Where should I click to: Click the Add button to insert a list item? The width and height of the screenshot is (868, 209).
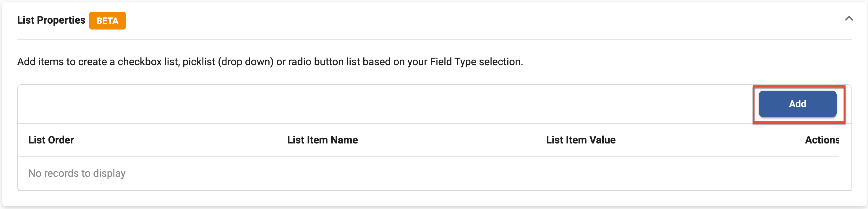click(798, 104)
